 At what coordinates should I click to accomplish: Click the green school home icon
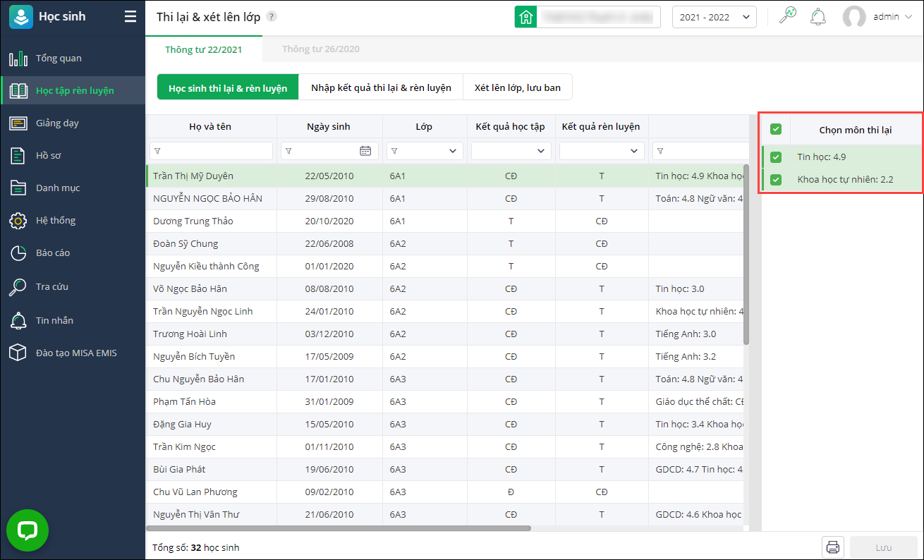[x=525, y=17]
